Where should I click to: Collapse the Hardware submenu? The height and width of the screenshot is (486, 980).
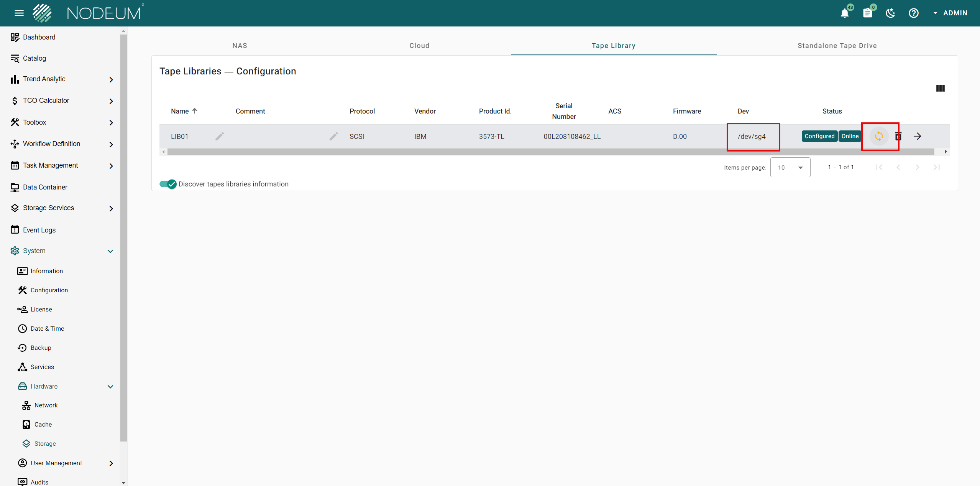(110, 386)
